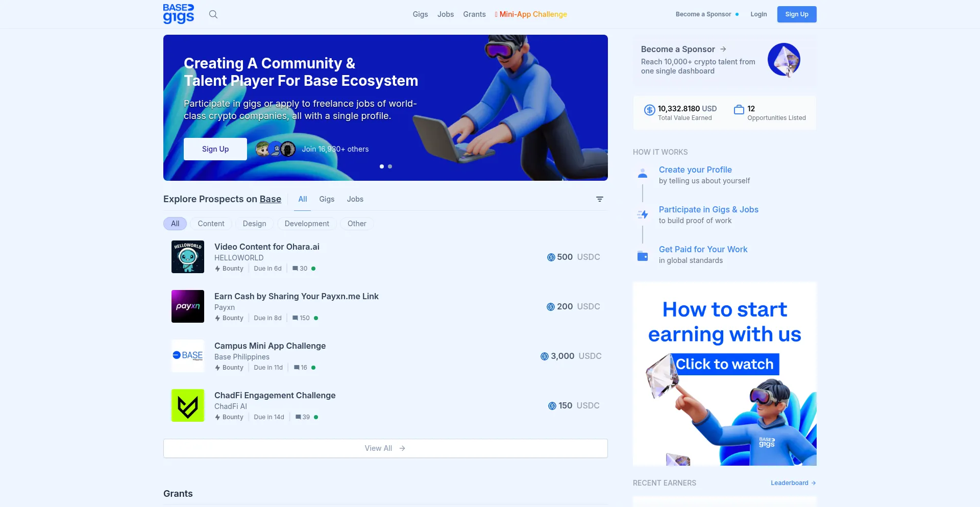The width and height of the screenshot is (980, 507).
Task: Click the ChadFi AI logo
Action: [188, 405]
